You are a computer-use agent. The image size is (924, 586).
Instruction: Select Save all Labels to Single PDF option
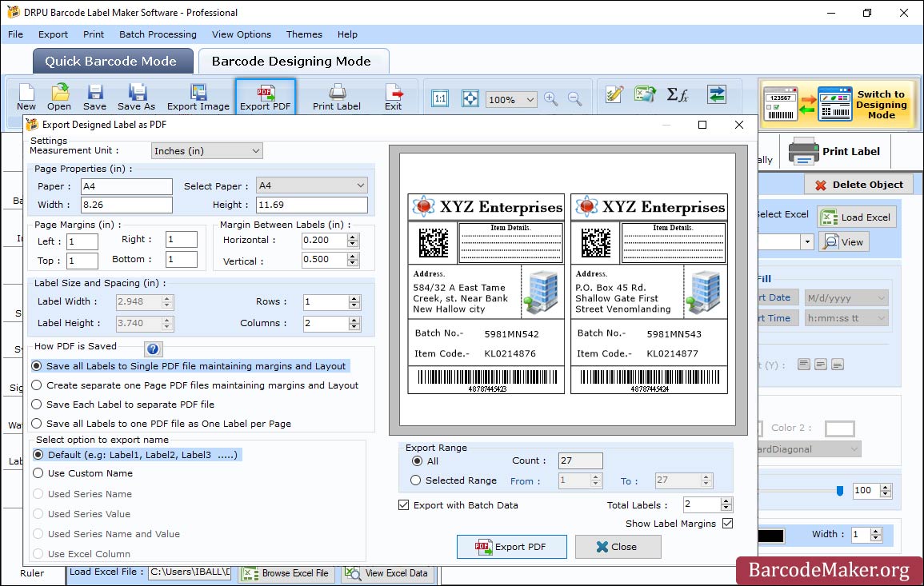[x=190, y=365]
